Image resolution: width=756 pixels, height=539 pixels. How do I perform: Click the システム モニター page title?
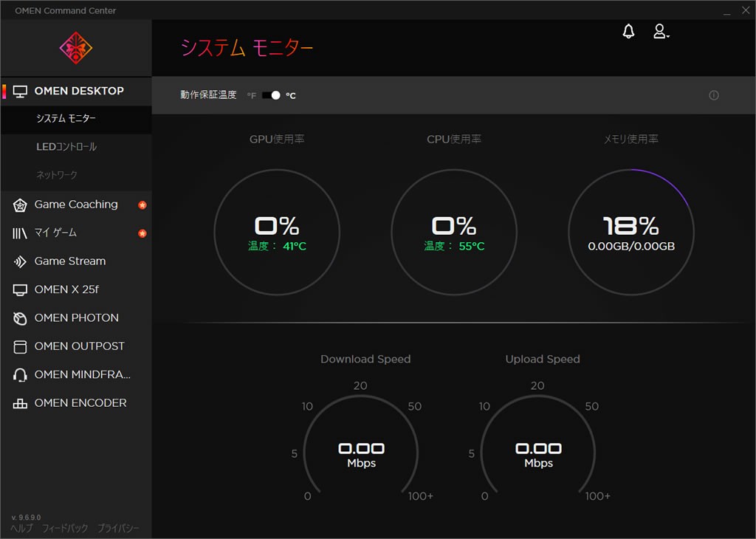(247, 48)
